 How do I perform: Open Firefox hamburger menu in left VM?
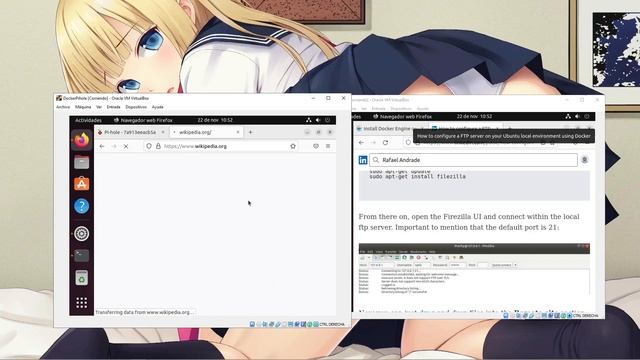point(328,146)
